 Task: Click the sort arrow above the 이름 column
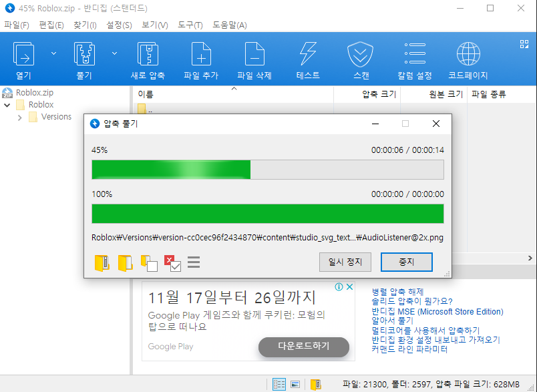[x=234, y=89]
